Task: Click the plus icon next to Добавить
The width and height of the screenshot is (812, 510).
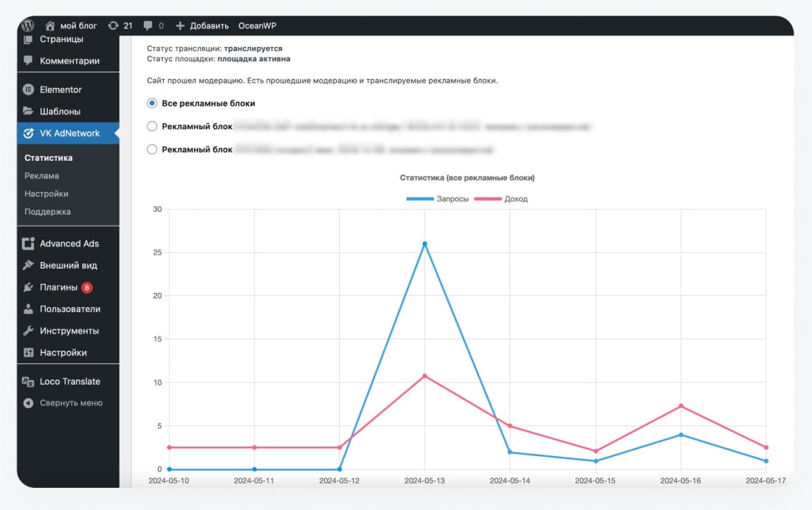Action: [179, 25]
